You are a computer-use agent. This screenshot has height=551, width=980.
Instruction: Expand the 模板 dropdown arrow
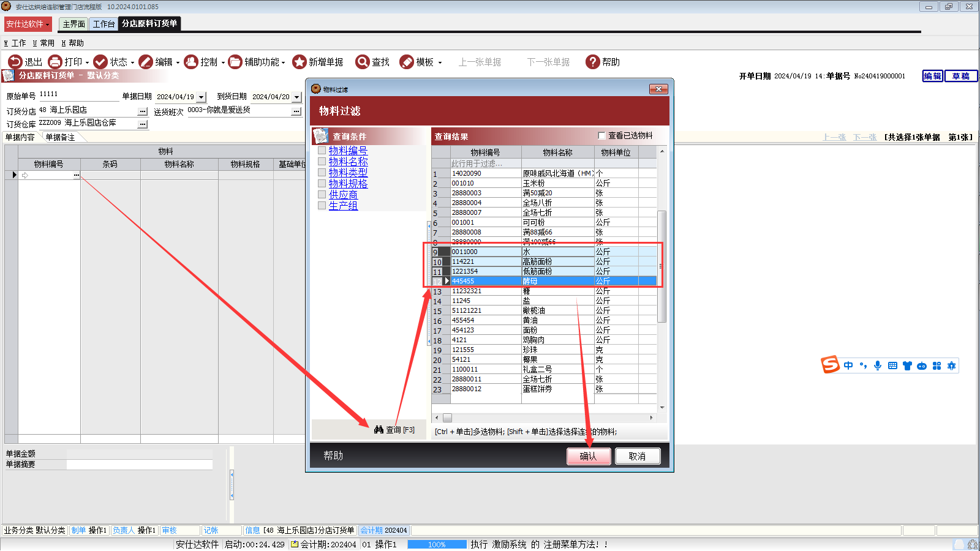[440, 62]
